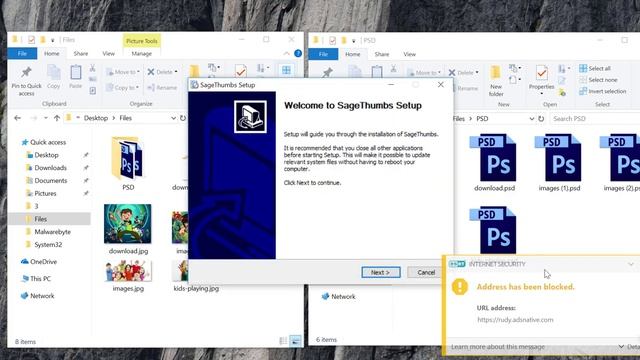
Task: Collapse the ESET notification chevron
Action: point(631,264)
